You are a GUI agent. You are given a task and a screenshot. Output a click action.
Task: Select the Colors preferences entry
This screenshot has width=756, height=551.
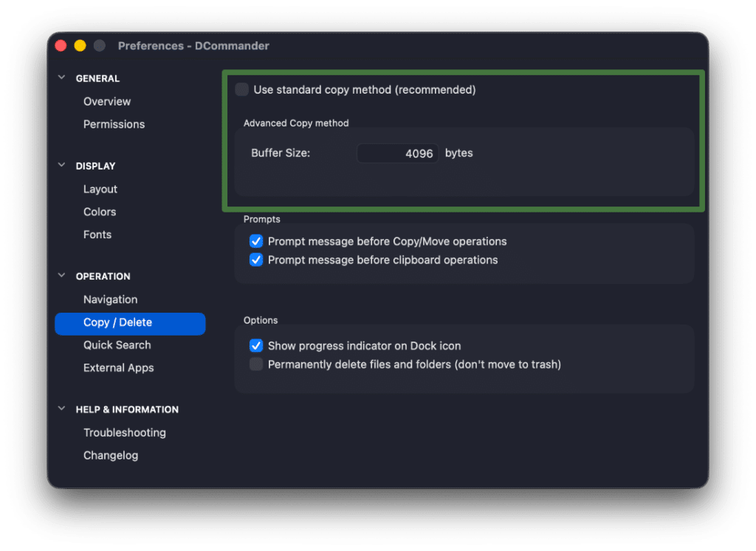99,212
